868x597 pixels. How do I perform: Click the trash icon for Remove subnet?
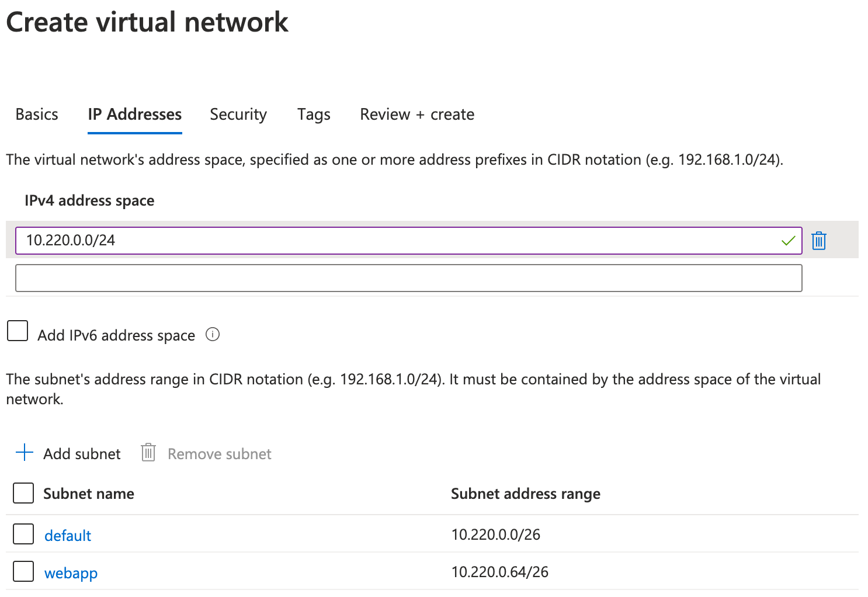coord(148,452)
